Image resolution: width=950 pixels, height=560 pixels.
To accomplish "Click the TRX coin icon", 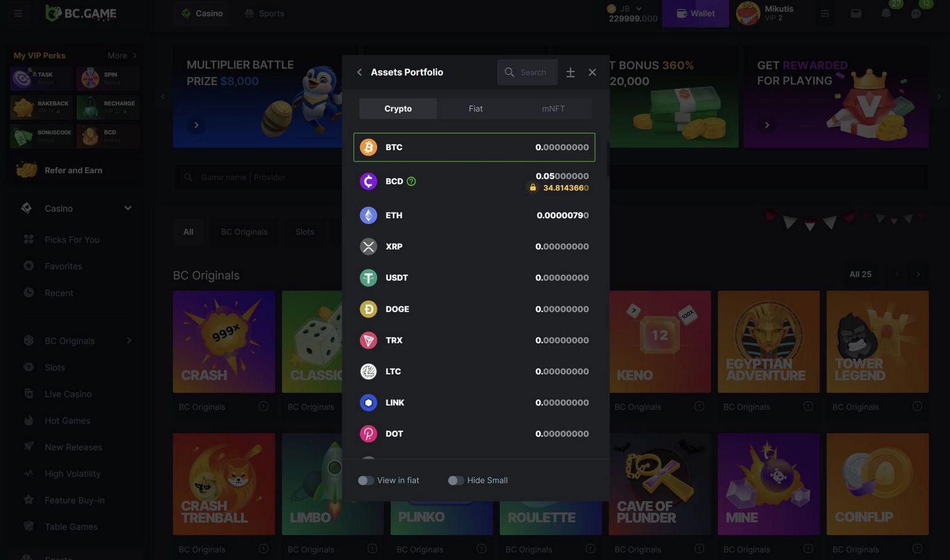I will point(368,340).
